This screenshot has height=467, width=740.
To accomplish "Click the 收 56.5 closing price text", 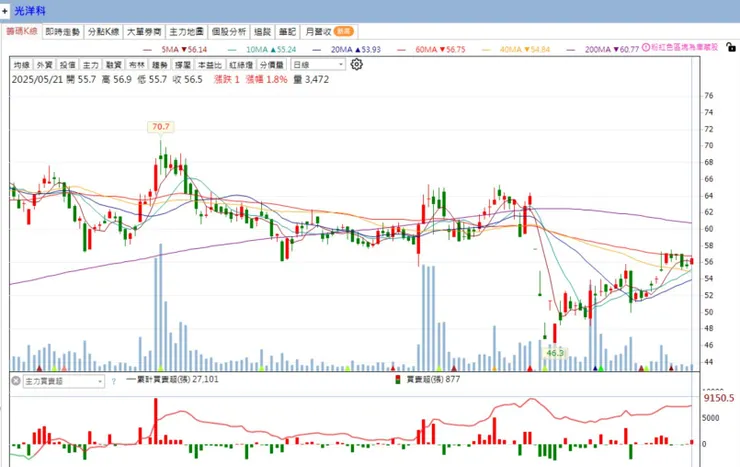I will (x=187, y=79).
